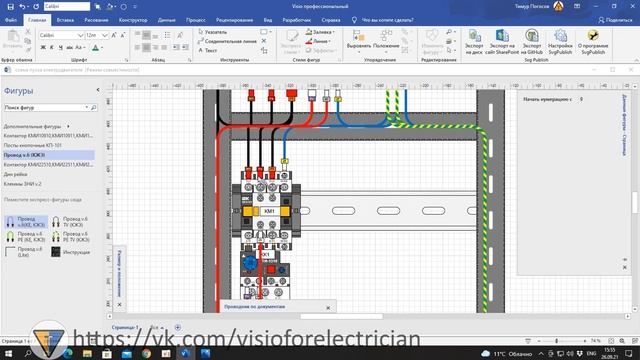Select the Инструкция shape
The height and width of the screenshot is (360, 640).
(x=71, y=252)
